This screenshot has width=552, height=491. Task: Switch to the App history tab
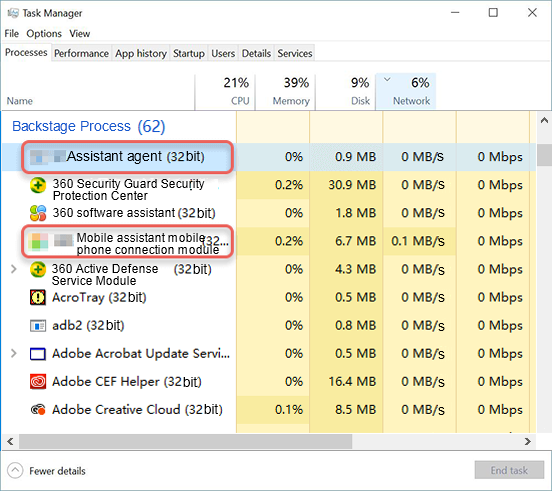(141, 53)
